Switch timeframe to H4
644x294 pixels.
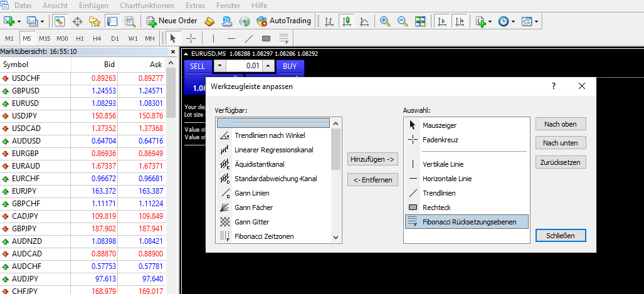[x=97, y=39]
